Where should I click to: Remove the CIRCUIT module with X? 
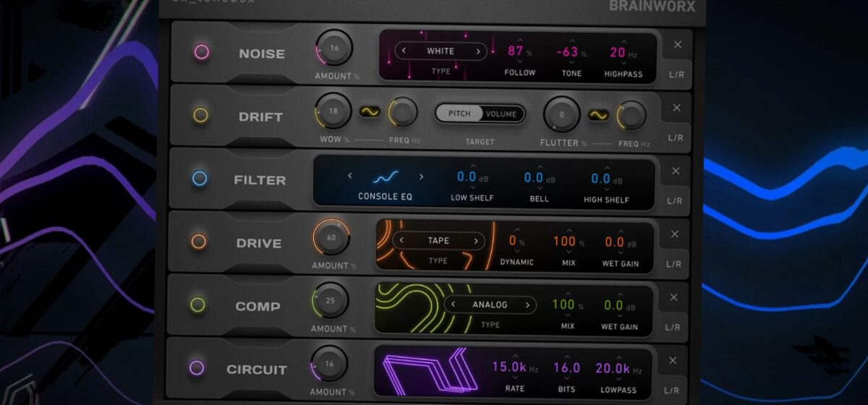tap(673, 360)
